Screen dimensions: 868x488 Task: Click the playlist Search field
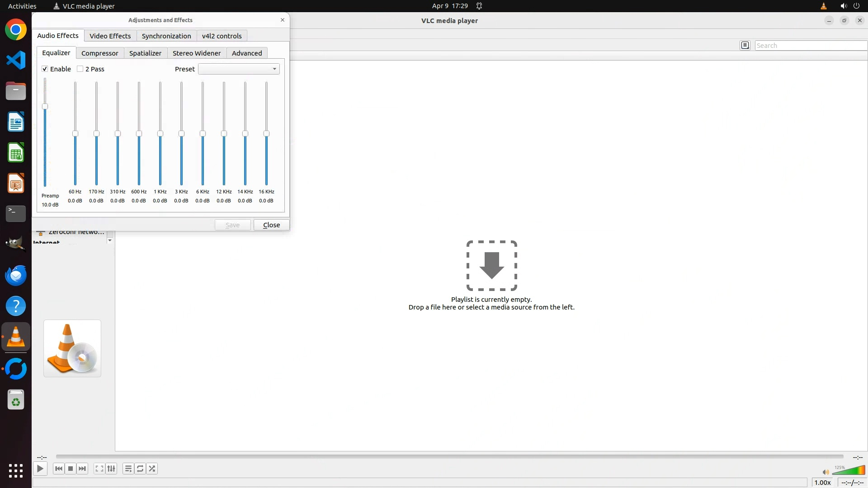pos(809,45)
